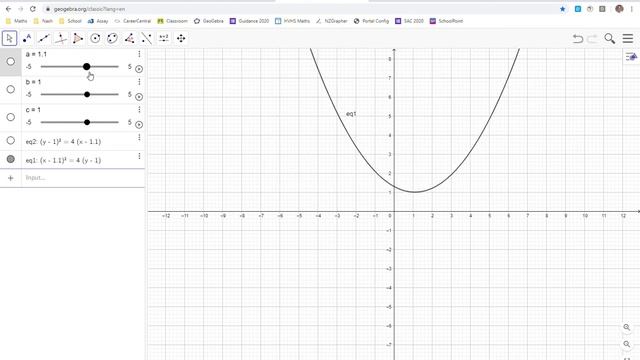Open the Chrome profile avatar
The image size is (640, 360).
(619, 9)
